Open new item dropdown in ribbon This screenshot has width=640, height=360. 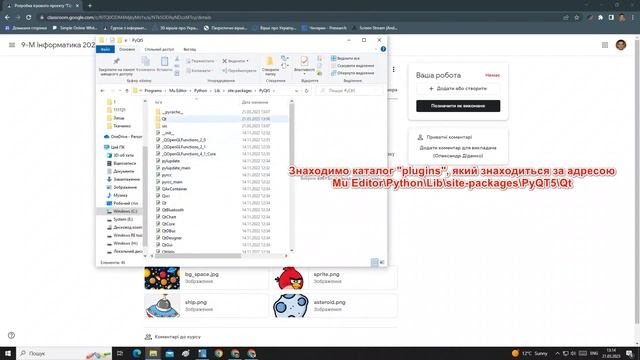coord(285,58)
